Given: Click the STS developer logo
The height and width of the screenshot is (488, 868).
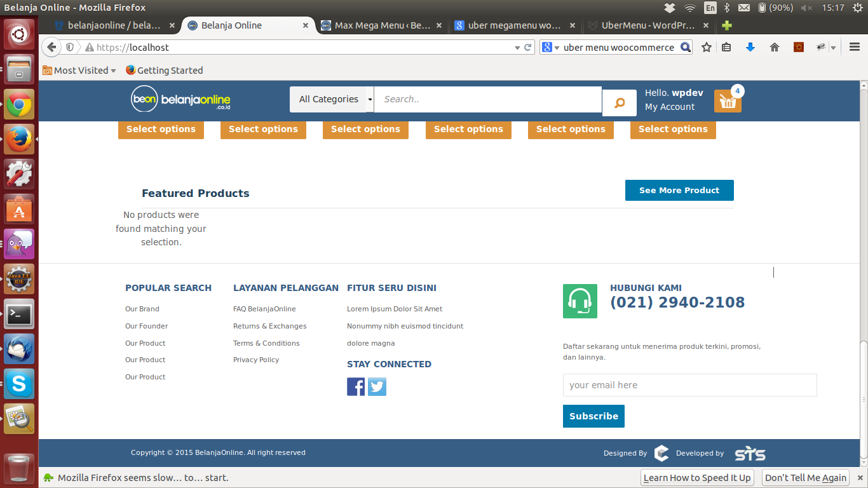Looking at the screenshot, I should 750,454.
